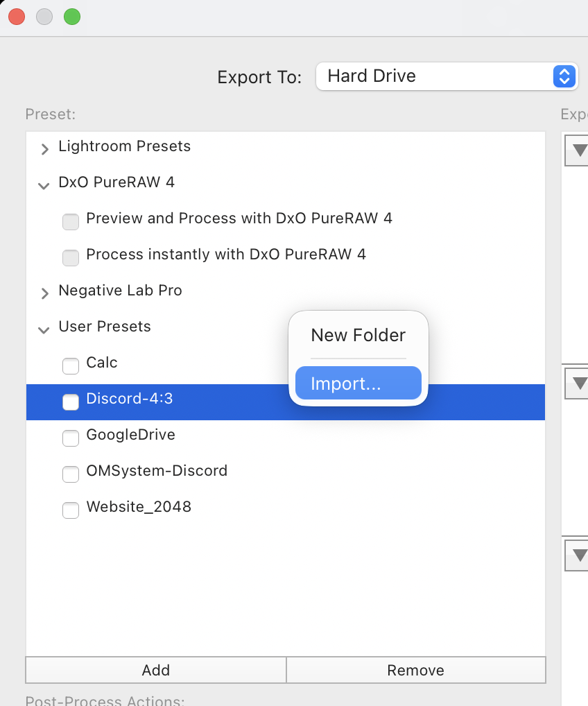This screenshot has height=706, width=588.
Task: Choose New Folder from context menu
Action: [x=358, y=336]
